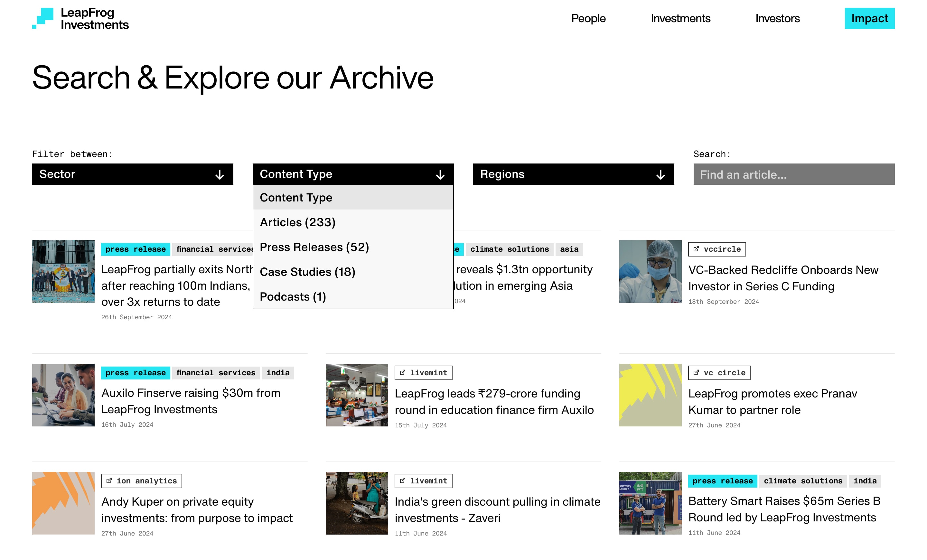The height and width of the screenshot is (560, 927).
Task: Click the press release tag on the Battery Smart article
Action: pos(722,481)
